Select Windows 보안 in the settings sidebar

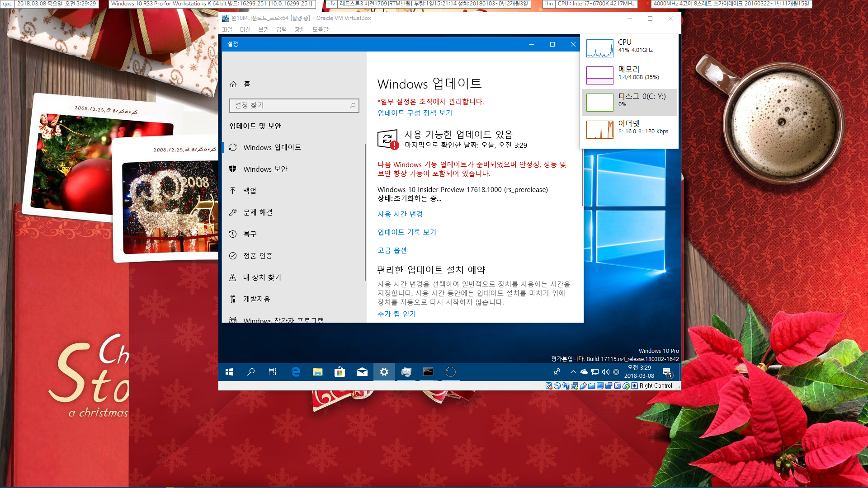293,169
